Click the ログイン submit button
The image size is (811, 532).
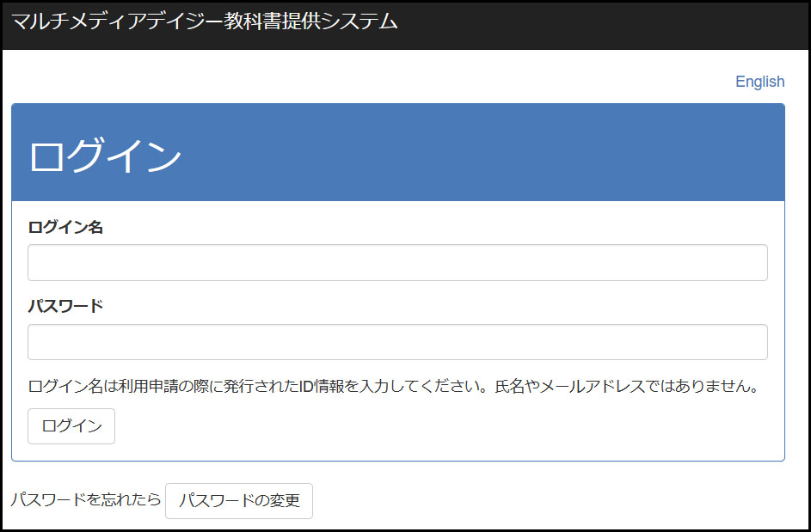click(71, 426)
